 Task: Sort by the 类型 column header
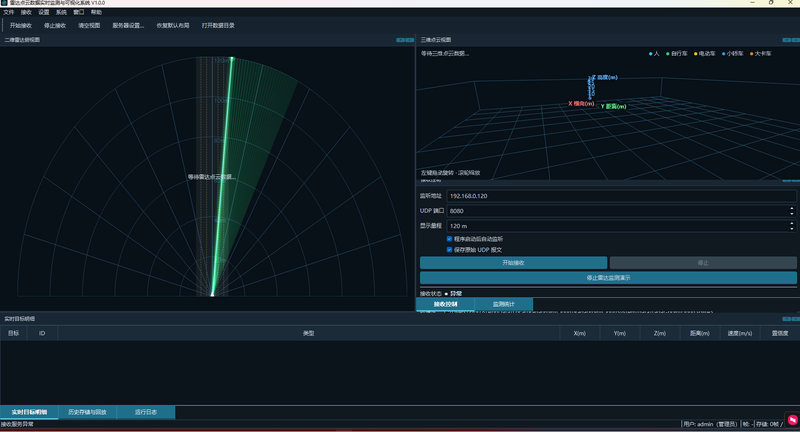tap(309, 333)
